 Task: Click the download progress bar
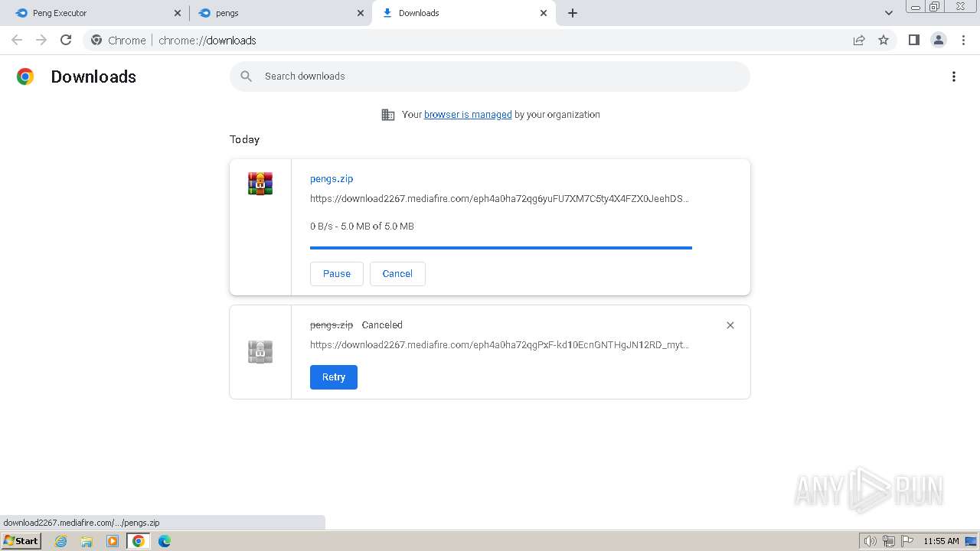point(501,248)
